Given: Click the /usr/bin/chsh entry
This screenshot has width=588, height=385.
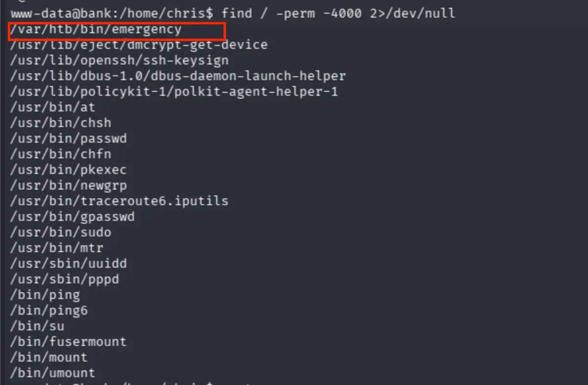Looking at the screenshot, I should click(61, 123).
